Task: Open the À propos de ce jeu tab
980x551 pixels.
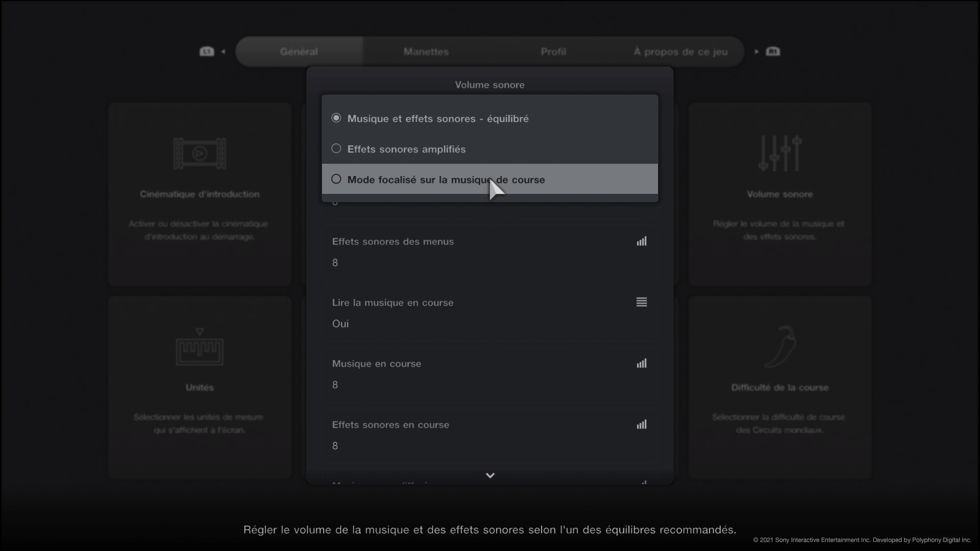Action: 680,52
